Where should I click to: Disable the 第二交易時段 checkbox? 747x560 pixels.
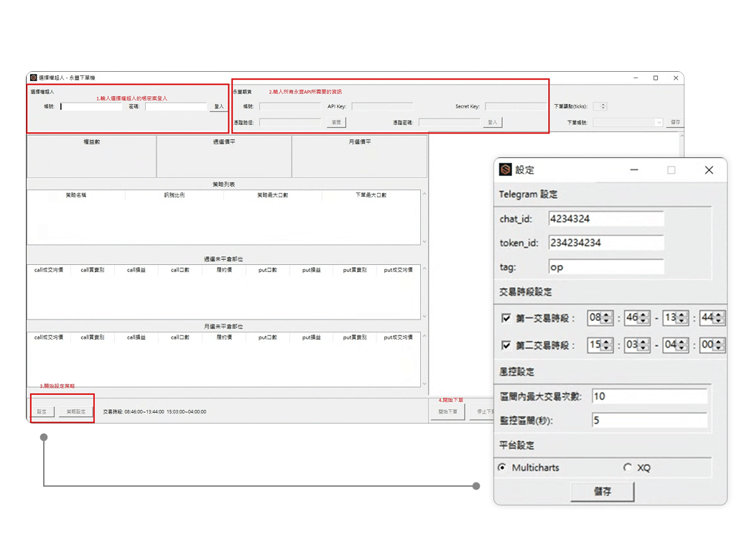pos(508,345)
